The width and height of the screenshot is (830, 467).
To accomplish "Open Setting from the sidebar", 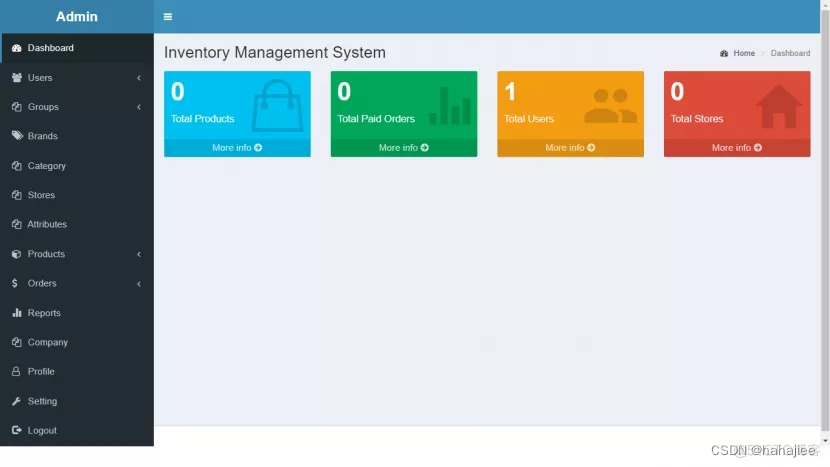I will 77,401.
